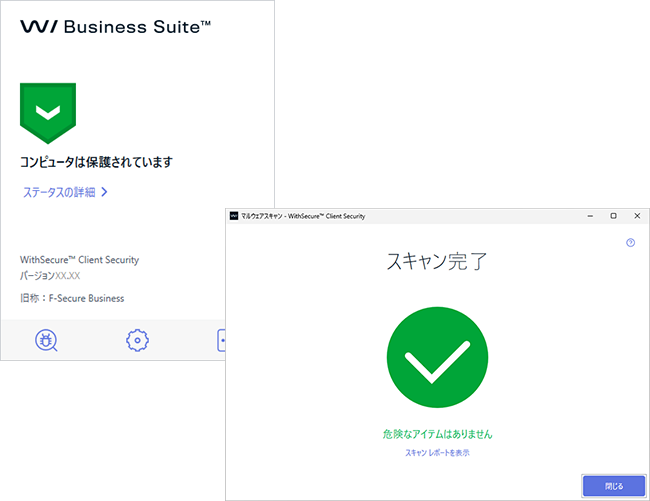Maximize the malware scan window

614,216
